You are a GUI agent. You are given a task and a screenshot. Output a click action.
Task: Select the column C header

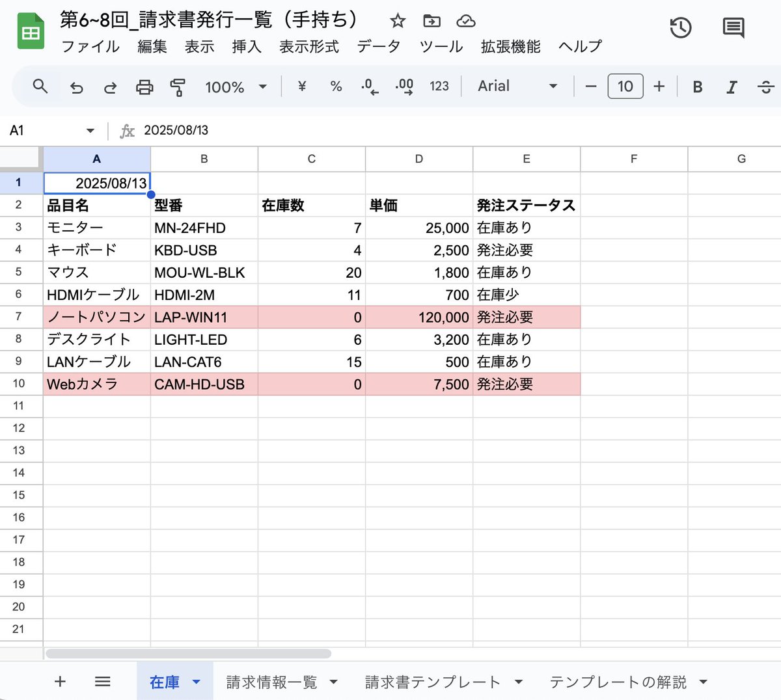pos(312,159)
